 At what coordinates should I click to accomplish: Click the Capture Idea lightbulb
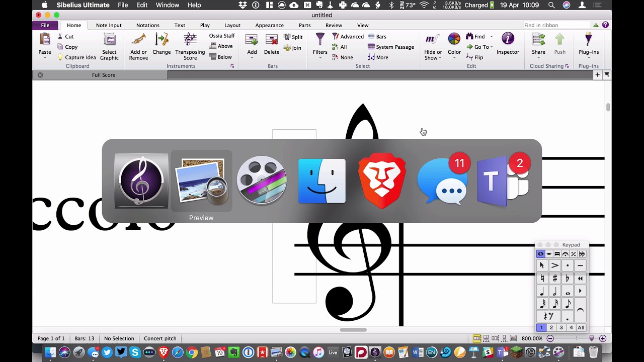point(76,57)
